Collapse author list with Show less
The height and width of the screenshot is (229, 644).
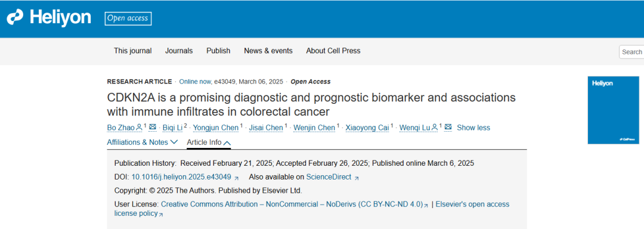(473, 128)
